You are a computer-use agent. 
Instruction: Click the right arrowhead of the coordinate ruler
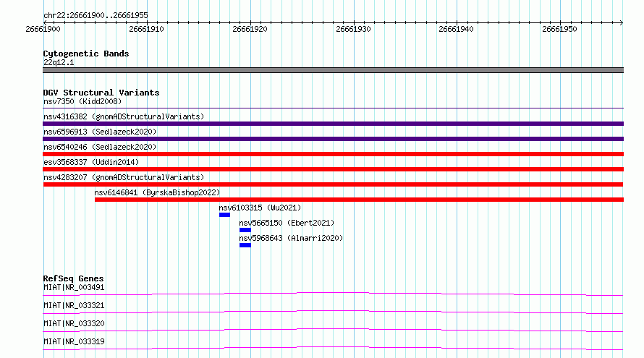click(x=622, y=22)
